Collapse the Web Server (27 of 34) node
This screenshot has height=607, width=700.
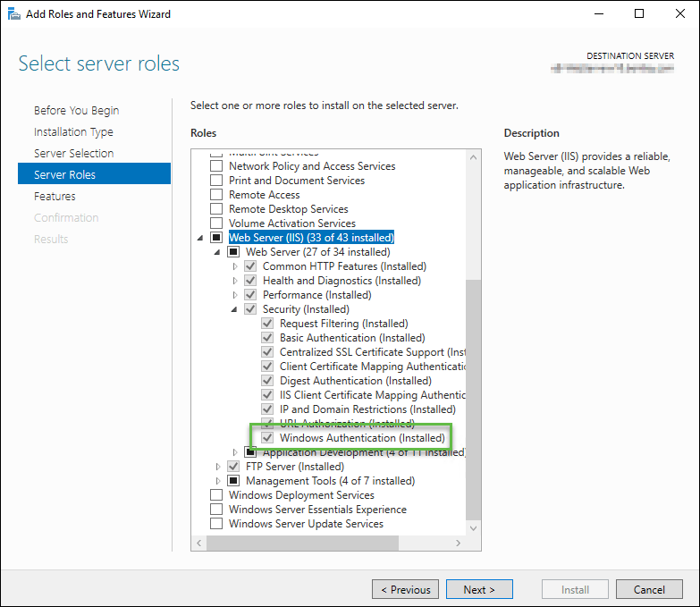[217, 252]
